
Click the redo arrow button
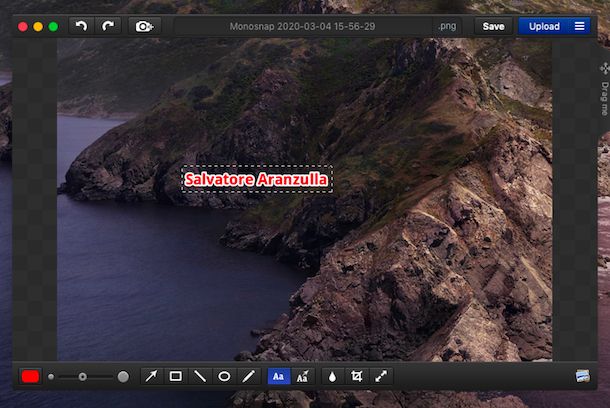[108, 26]
